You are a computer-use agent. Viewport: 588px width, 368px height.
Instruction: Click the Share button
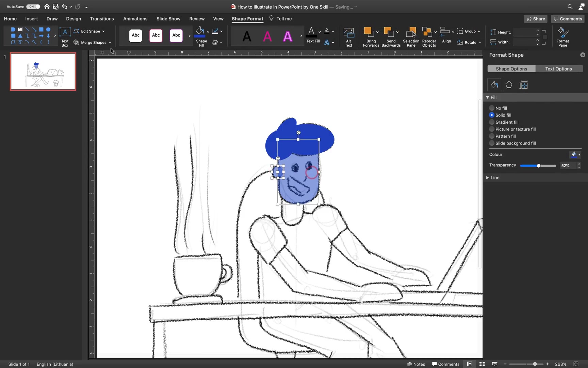(536, 19)
